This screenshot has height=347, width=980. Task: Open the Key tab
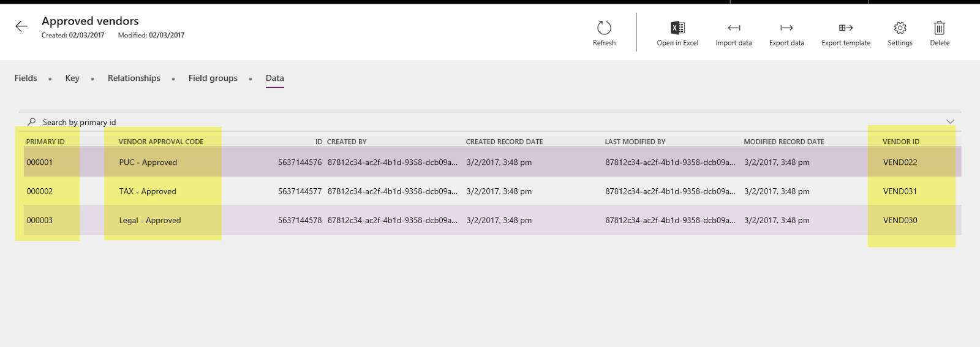click(x=72, y=78)
